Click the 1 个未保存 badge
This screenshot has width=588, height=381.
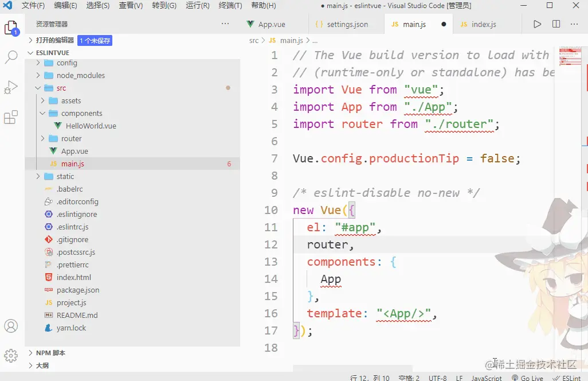[95, 41]
